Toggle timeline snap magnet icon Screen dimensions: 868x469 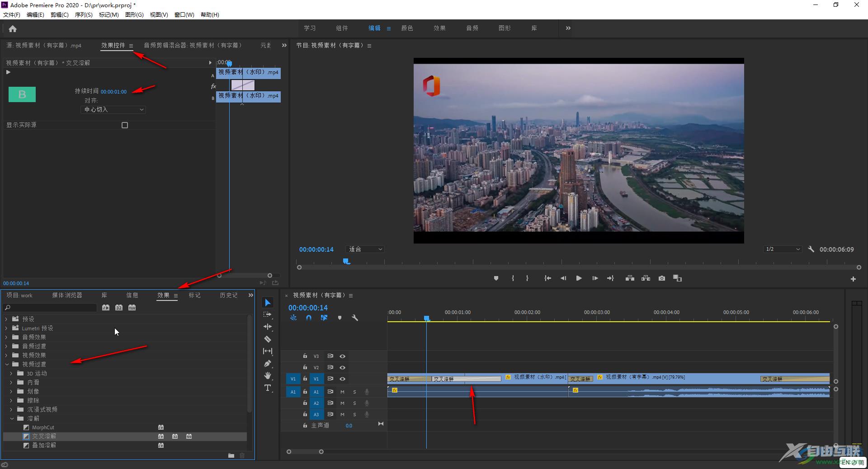[x=309, y=318]
